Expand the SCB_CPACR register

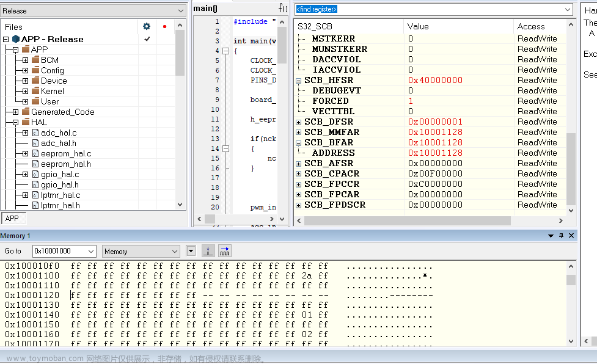coord(299,174)
